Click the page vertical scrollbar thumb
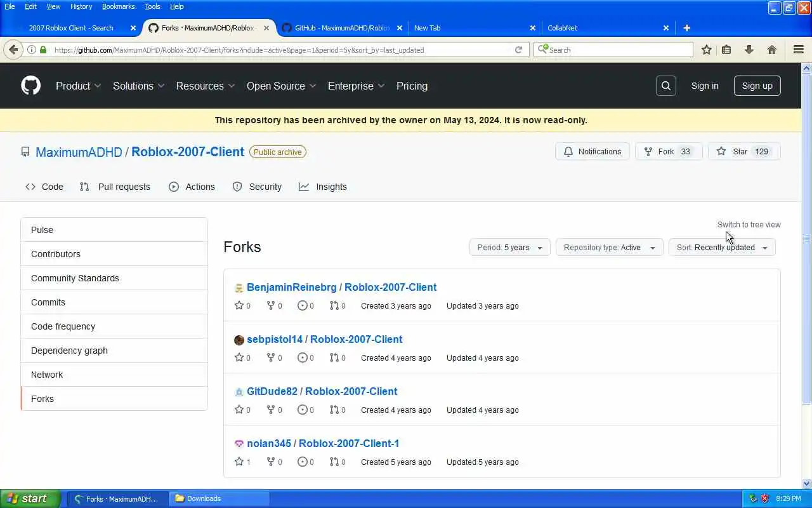The height and width of the screenshot is (508, 812). click(807, 238)
